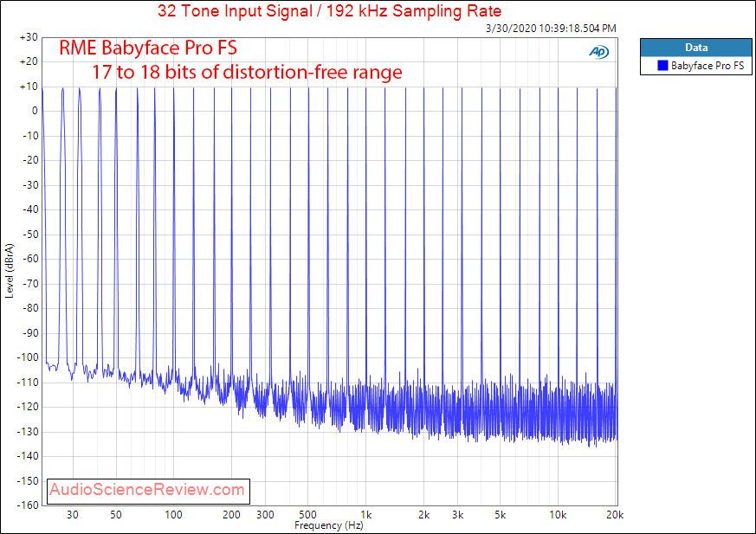Viewport: 756px width, 534px height.
Task: Click the chart title '32 Tone Input Signal / 192 kHz Sampling Rate'
Action: point(329,10)
